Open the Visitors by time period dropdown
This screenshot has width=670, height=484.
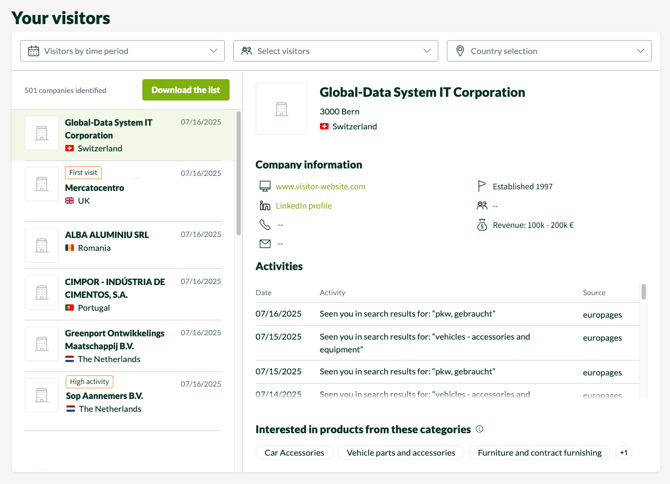pos(122,51)
